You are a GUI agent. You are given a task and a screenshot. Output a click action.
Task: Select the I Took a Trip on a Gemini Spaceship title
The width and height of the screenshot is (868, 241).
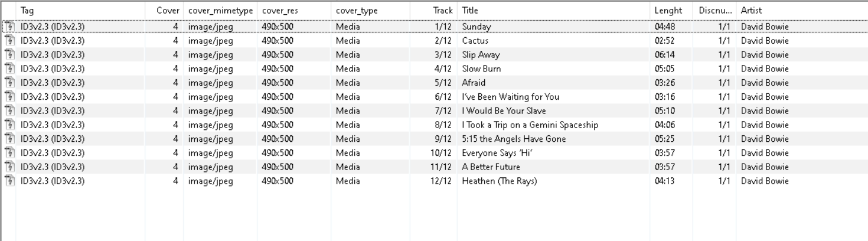tap(530, 125)
